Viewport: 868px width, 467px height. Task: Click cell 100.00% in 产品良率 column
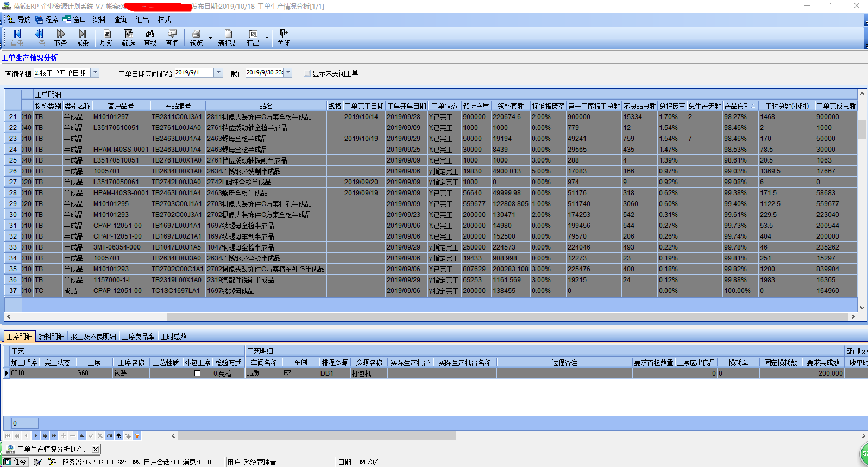tap(740, 291)
